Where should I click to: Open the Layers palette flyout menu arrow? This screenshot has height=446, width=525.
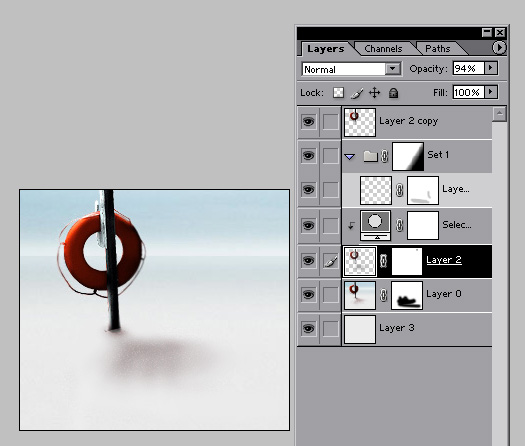coord(499,48)
